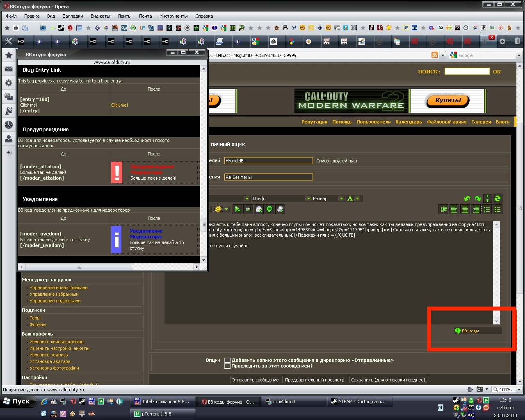Open the Mail panel in the sidebar
The height and width of the screenshot is (420, 525).
9,69
